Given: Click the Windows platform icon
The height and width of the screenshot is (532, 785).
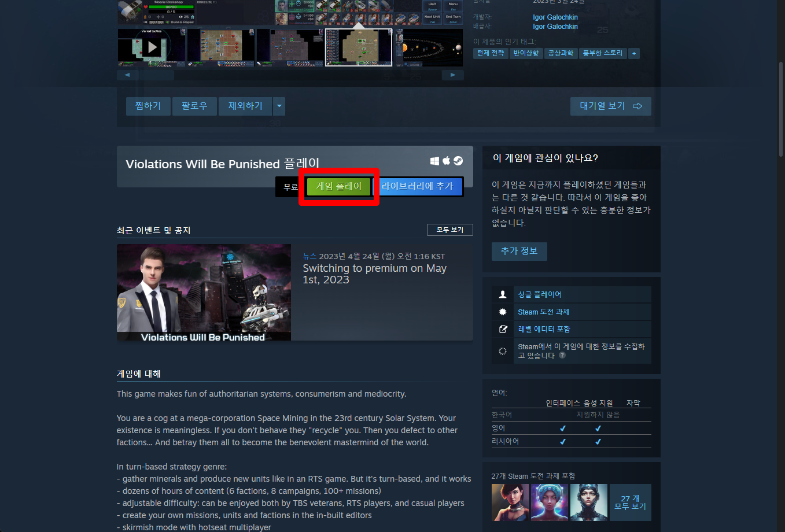Looking at the screenshot, I should coord(435,161).
